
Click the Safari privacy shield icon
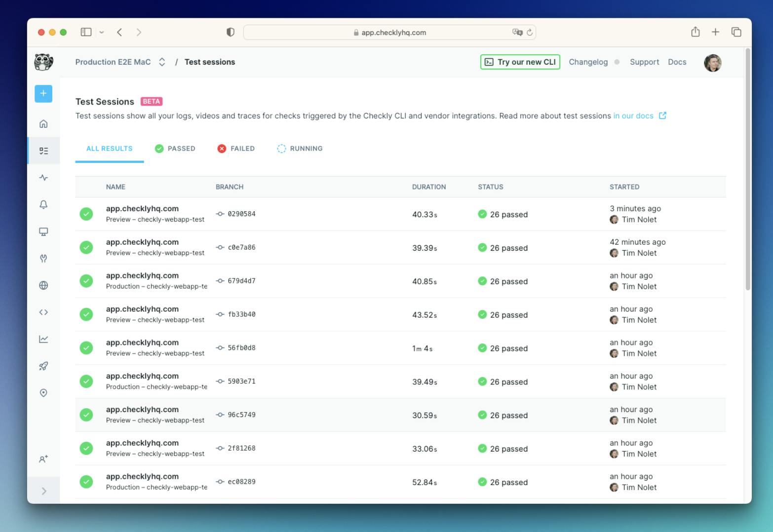pyautogui.click(x=230, y=32)
